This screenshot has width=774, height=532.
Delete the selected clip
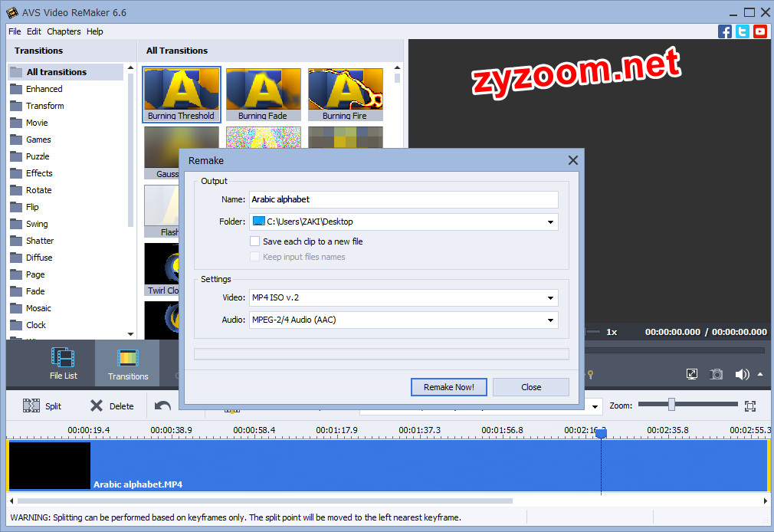pyautogui.click(x=112, y=406)
